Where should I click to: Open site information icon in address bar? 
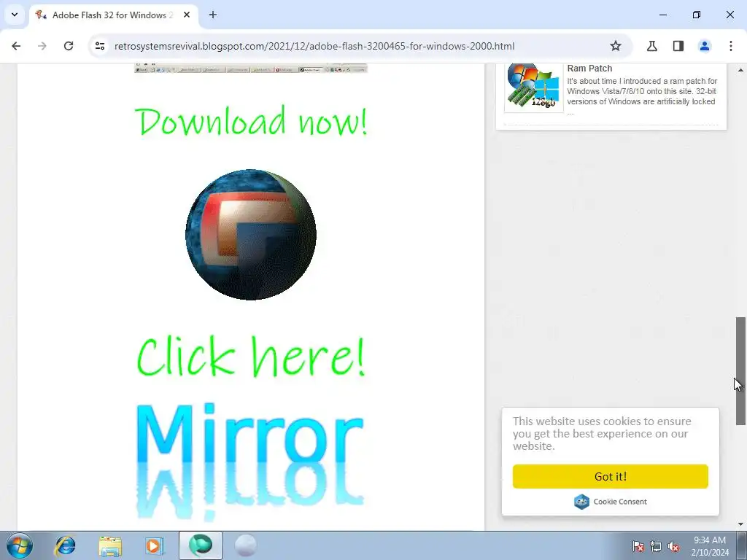pos(99,46)
